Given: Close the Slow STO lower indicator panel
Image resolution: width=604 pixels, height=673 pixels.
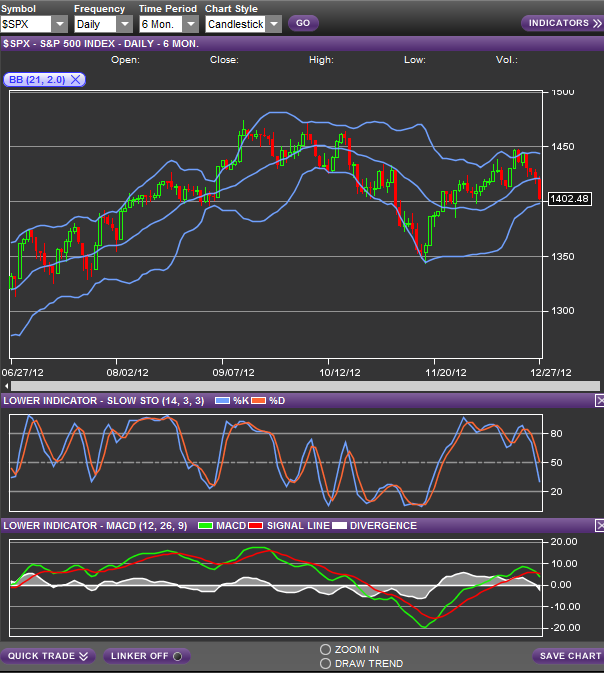Looking at the screenshot, I should point(598,400).
